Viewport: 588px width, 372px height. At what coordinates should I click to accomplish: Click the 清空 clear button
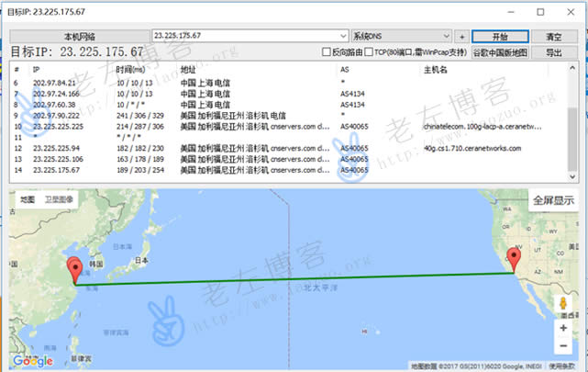(554, 37)
